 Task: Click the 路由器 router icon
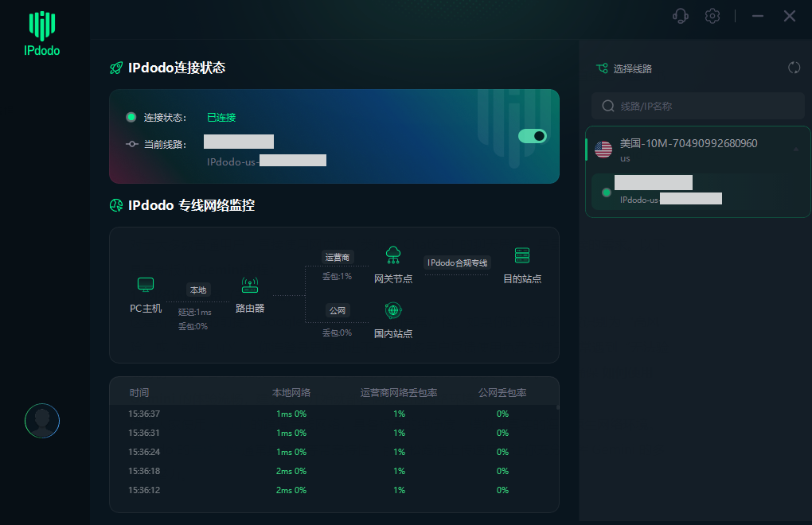[x=250, y=285]
